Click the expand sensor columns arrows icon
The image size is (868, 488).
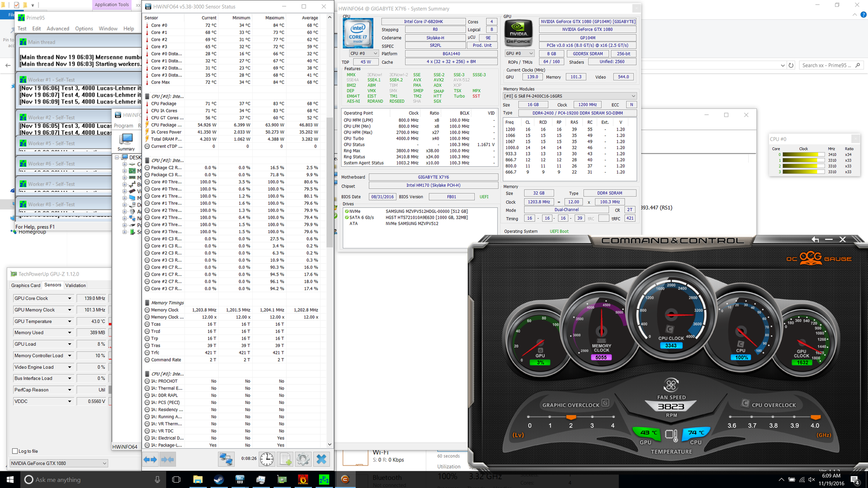(150, 460)
